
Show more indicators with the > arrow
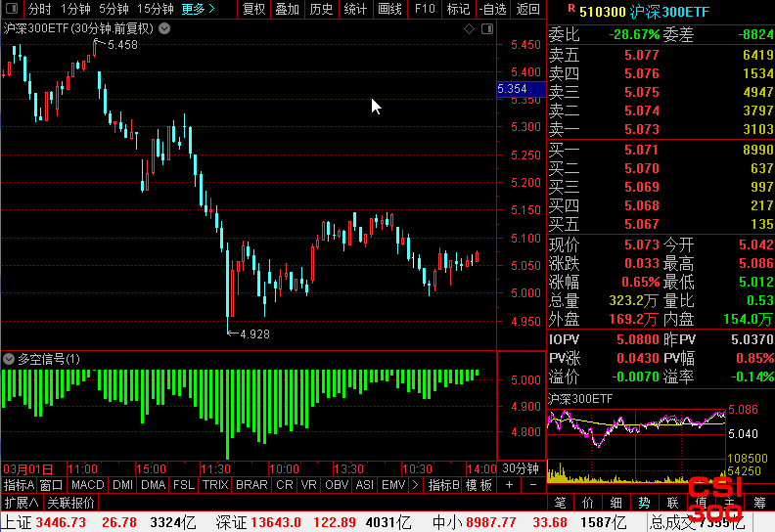[x=415, y=485]
